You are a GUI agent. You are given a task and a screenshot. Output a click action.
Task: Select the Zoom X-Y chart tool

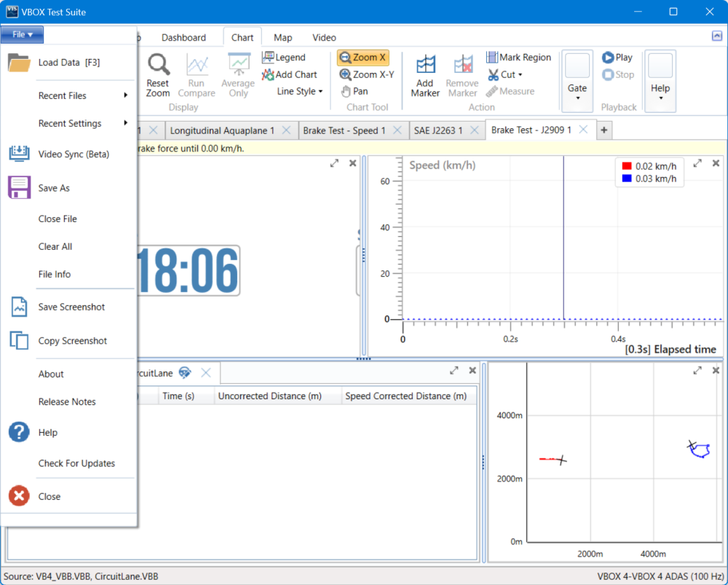(367, 74)
